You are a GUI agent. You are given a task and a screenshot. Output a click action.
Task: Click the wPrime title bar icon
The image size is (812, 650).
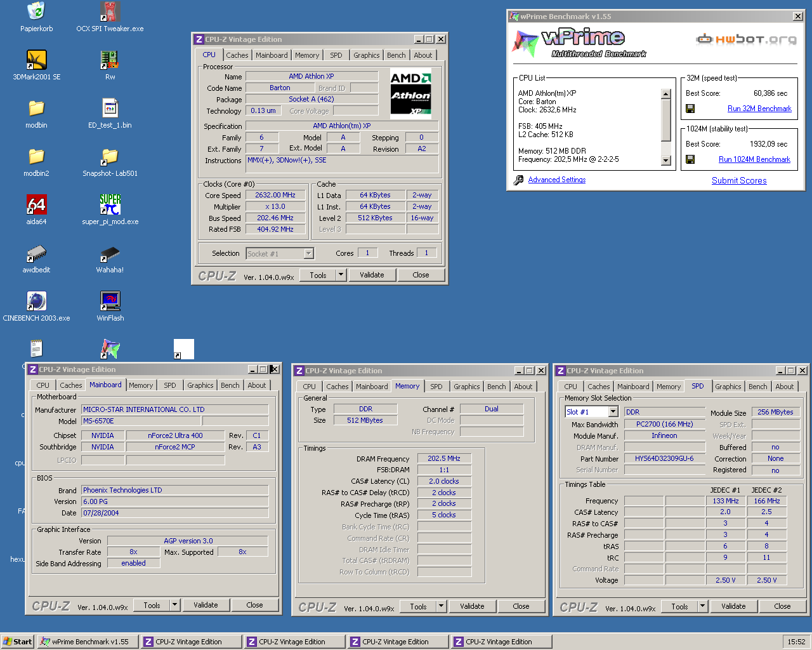pyautogui.click(x=514, y=17)
